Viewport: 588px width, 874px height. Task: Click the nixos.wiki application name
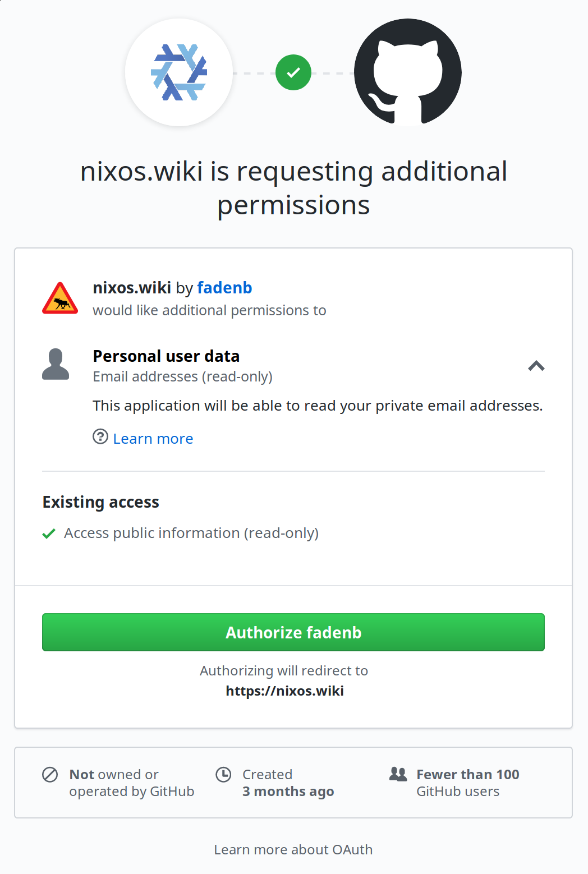[x=132, y=288]
